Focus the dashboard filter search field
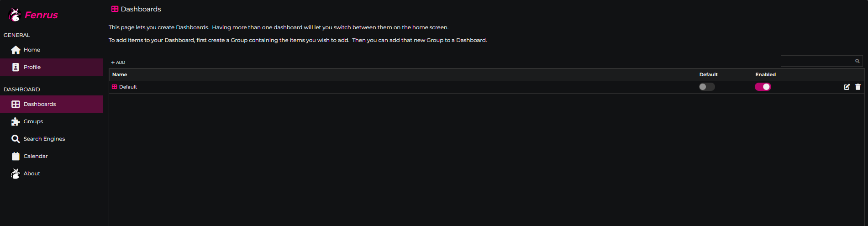Image resolution: width=868 pixels, height=226 pixels. point(817,61)
